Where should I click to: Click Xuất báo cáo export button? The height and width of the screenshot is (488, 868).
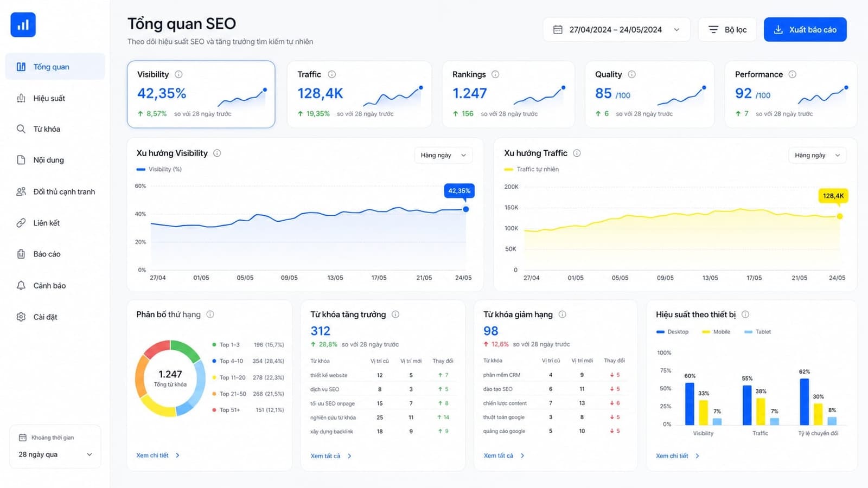pyautogui.click(x=805, y=30)
